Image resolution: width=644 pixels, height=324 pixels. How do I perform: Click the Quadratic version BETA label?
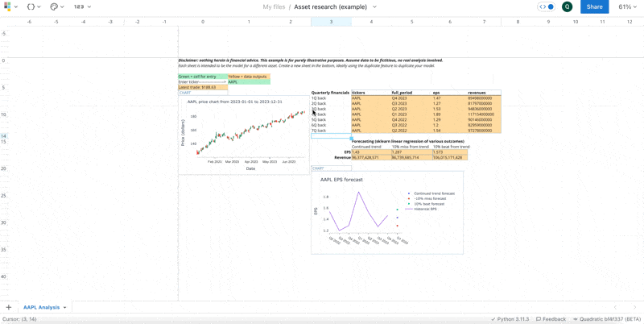pyautogui.click(x=608, y=319)
